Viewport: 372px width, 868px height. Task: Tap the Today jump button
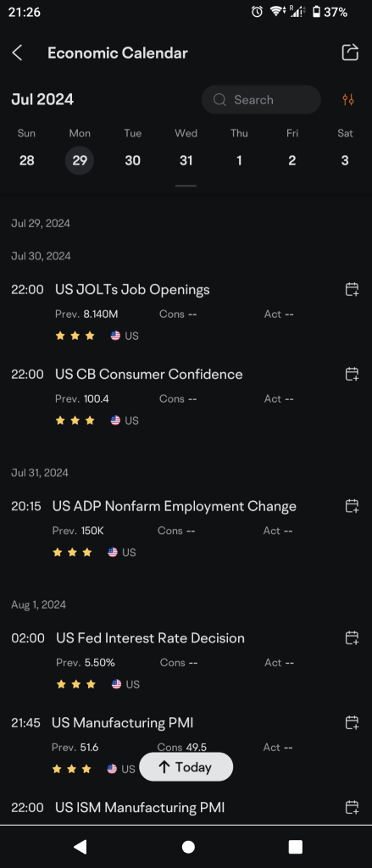(186, 766)
